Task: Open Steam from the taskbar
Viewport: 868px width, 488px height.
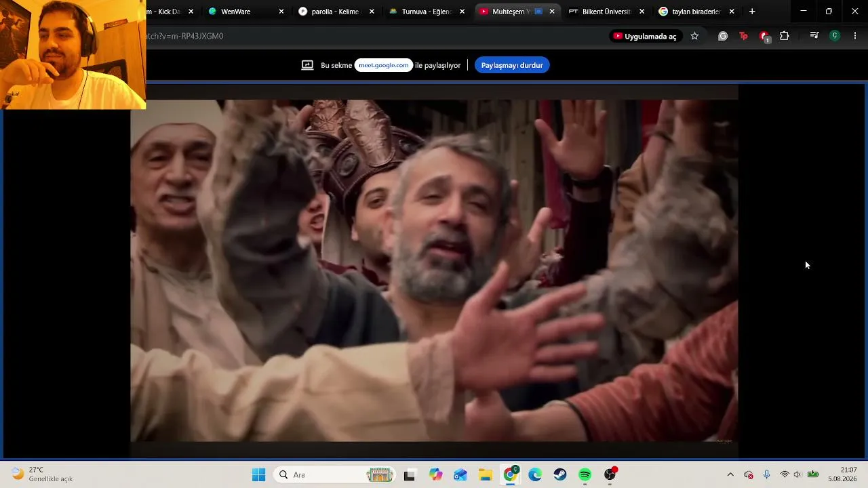Action: (560, 475)
